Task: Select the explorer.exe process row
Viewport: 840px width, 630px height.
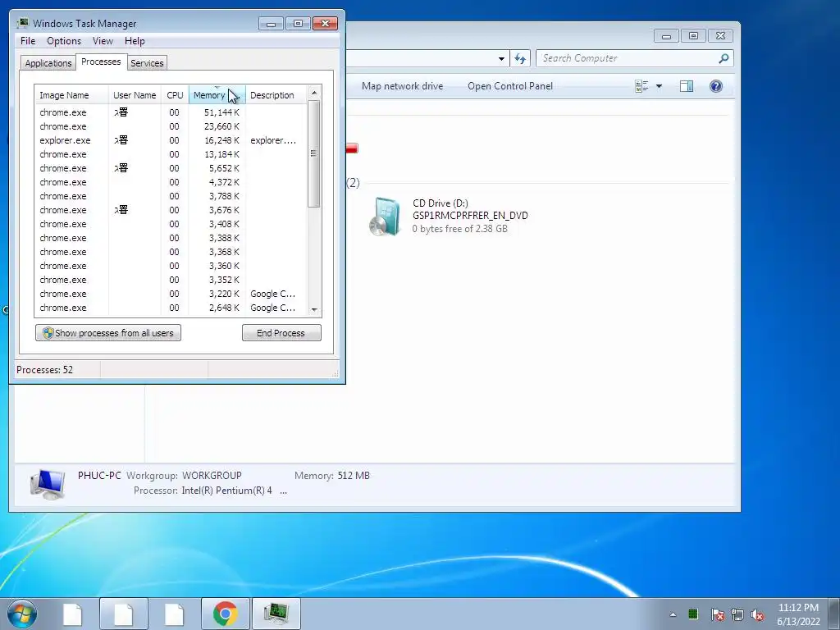Action: point(171,140)
